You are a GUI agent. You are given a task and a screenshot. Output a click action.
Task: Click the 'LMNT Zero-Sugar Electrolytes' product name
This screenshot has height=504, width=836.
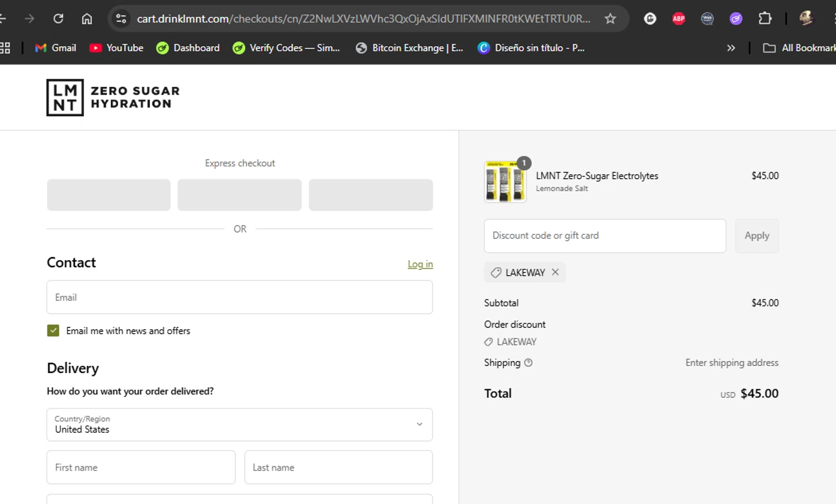[597, 176]
